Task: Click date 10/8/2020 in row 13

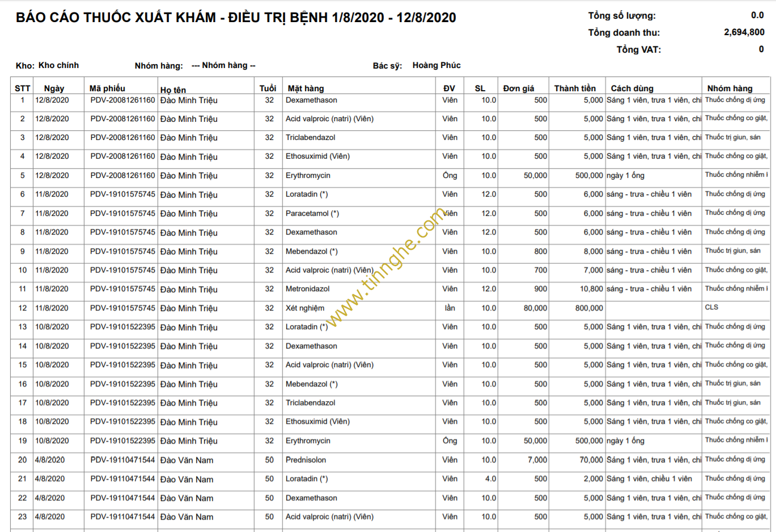Action: pos(52,327)
